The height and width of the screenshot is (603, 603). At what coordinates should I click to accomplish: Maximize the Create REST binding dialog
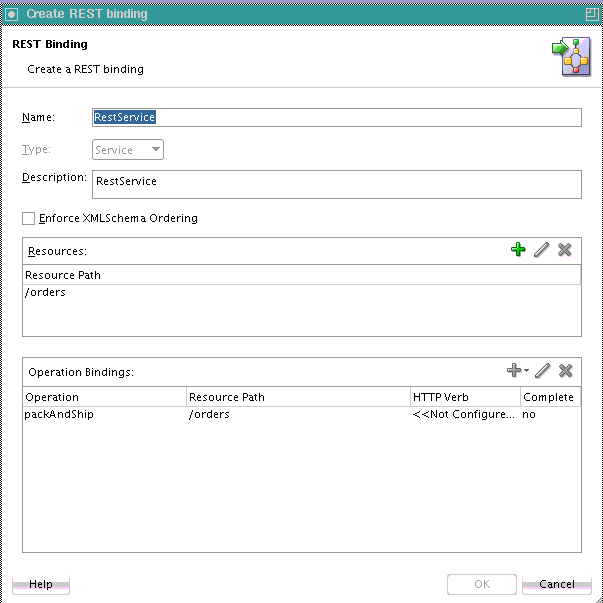pyautogui.click(x=591, y=14)
